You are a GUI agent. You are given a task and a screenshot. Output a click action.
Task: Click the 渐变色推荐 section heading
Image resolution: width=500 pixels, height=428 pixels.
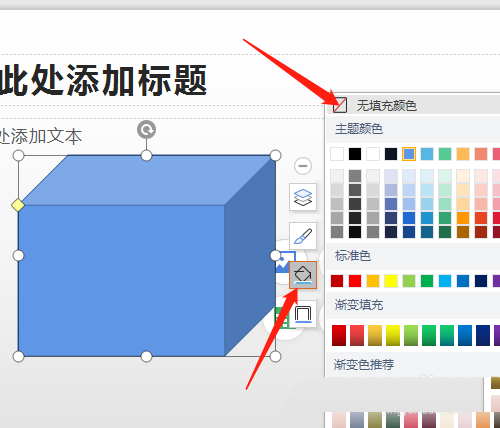tap(364, 364)
